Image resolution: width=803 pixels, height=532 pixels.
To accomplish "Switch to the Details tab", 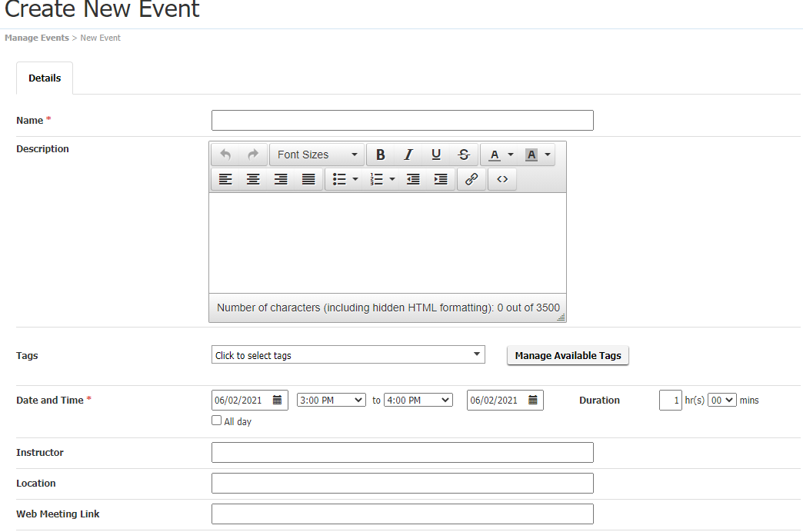I will point(44,78).
